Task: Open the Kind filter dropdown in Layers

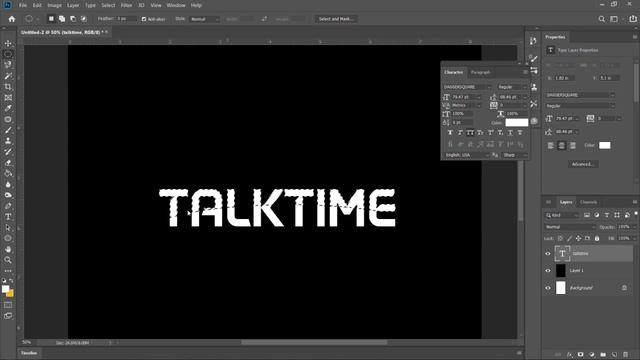Action: [562, 215]
